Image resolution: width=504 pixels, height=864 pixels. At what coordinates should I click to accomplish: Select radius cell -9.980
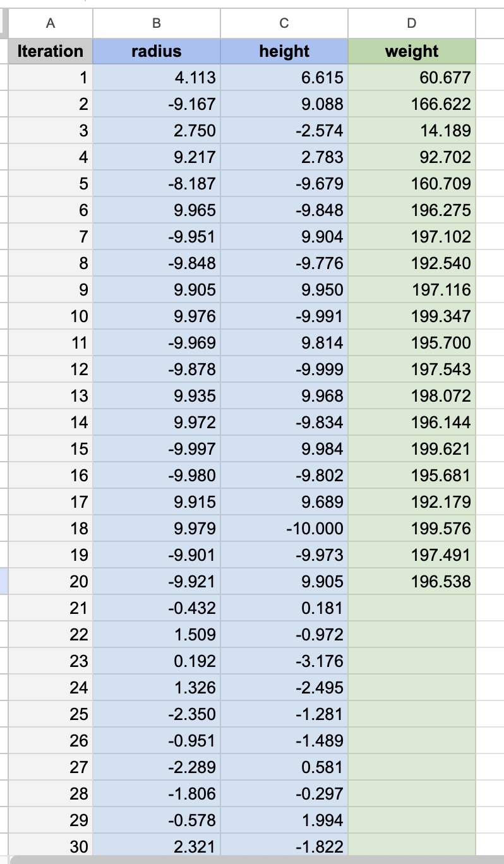coord(157,476)
